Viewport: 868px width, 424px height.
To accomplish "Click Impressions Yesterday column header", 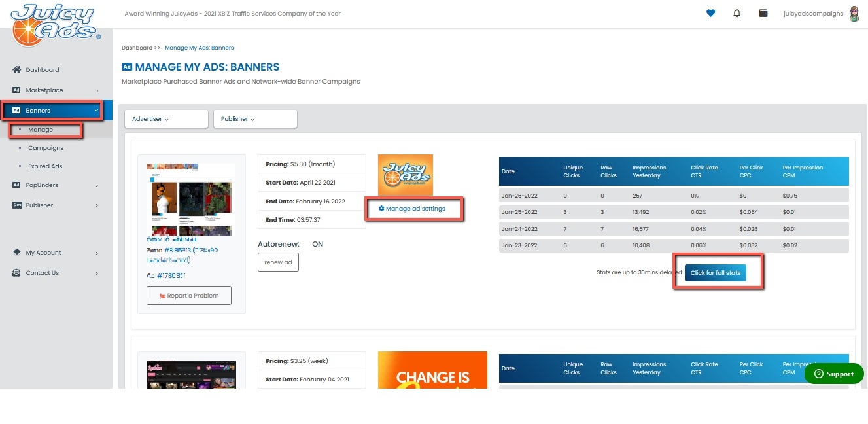I will tap(649, 171).
